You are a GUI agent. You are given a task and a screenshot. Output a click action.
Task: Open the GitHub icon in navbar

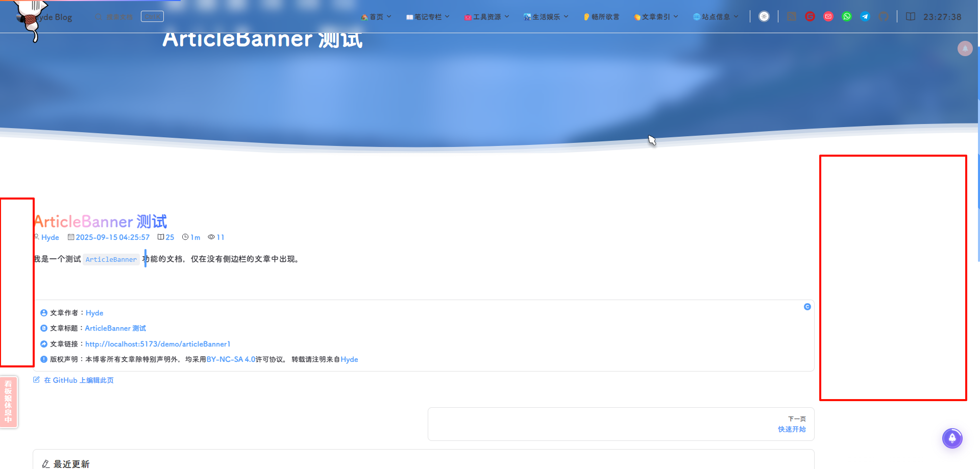pos(884,17)
